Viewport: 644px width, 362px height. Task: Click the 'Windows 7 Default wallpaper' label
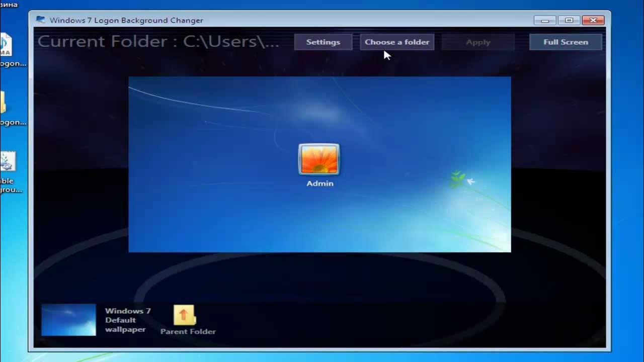128,320
